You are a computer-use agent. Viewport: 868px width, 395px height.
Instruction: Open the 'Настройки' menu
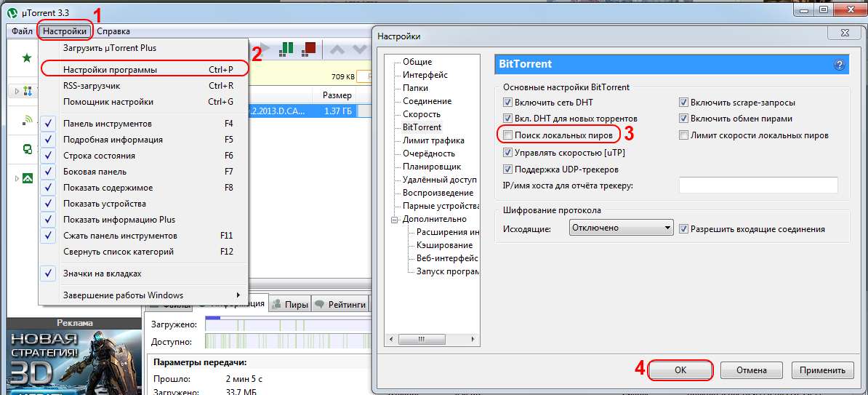65,31
